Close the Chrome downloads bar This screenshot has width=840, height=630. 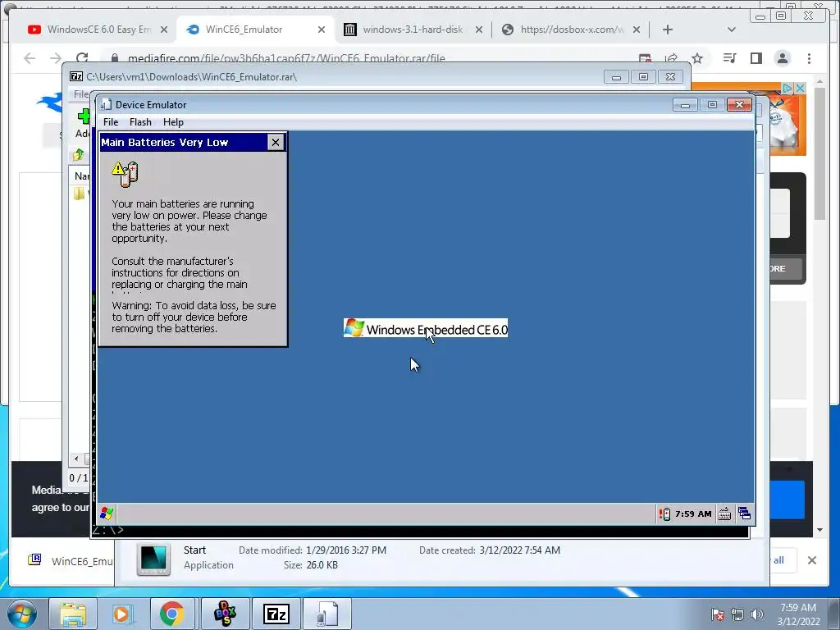pos(812,560)
